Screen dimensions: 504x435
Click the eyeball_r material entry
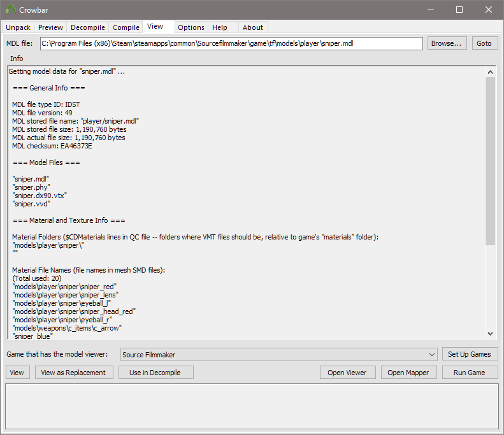coord(62,320)
